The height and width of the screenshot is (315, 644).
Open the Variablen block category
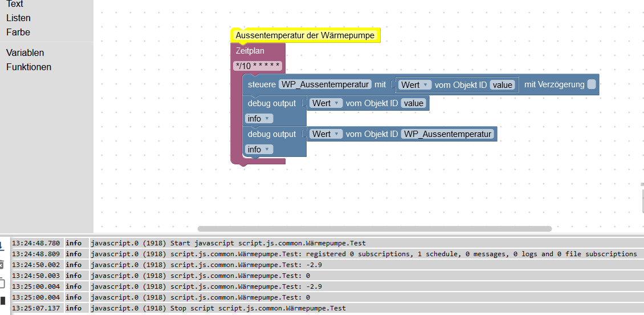point(25,52)
